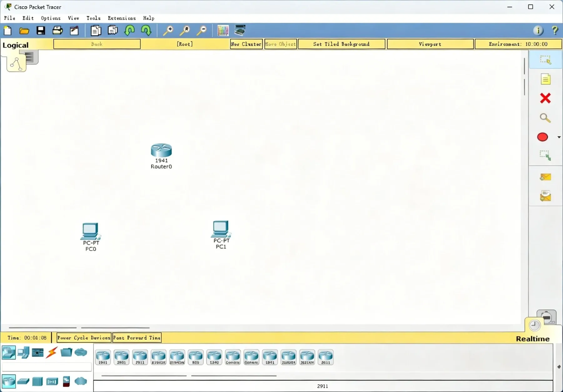
Task: Open a file via the folder icon
Action: 24,30
